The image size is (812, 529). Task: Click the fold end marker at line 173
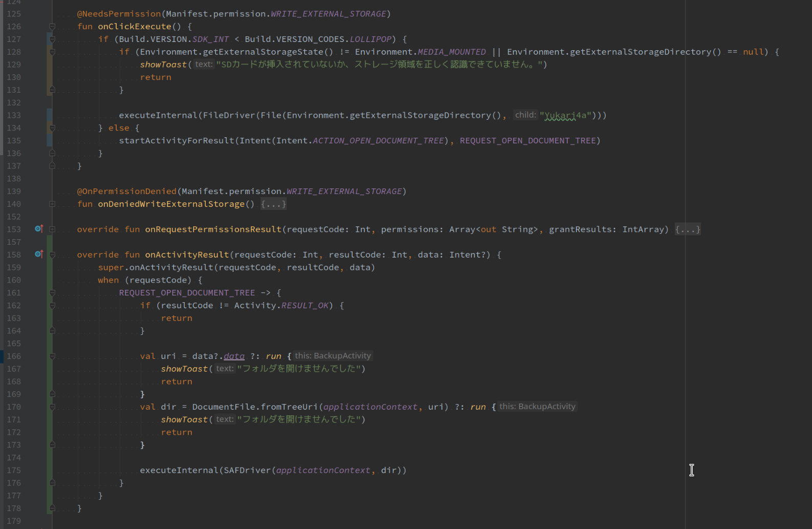[x=52, y=445]
